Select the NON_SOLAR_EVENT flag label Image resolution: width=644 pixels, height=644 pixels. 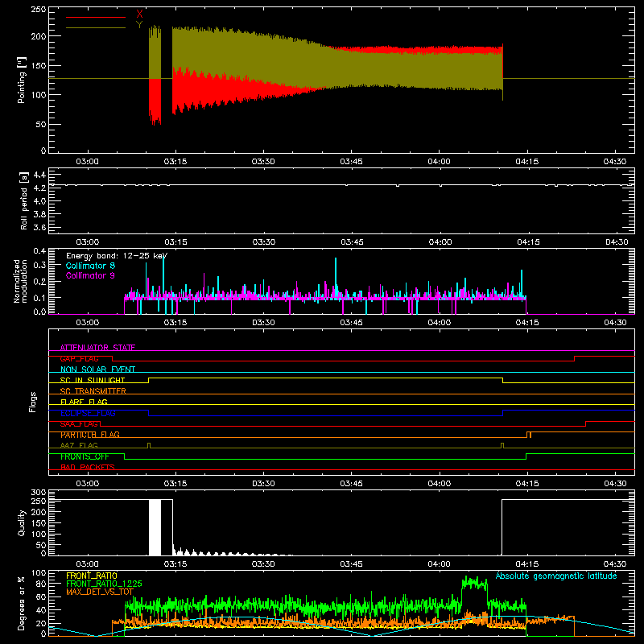click(97, 369)
